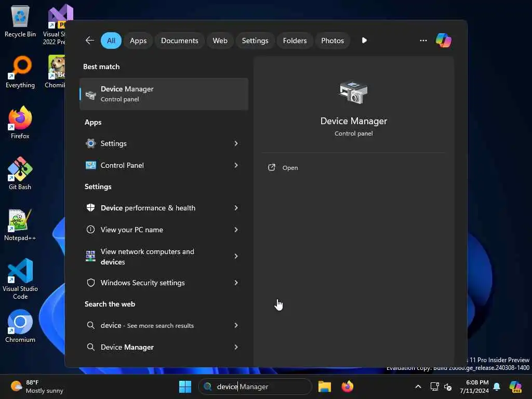Screen dimensions: 532x399
Task: Open Visual Studio 2022 Preview desktop shortcut
Action: pos(55,24)
